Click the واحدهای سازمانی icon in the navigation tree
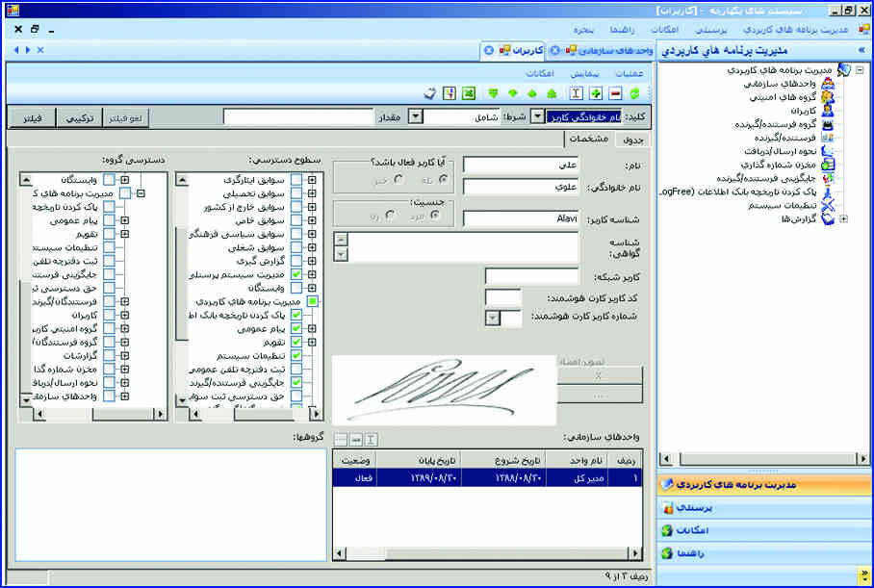Viewport: 874px width, 588px height. [x=828, y=84]
